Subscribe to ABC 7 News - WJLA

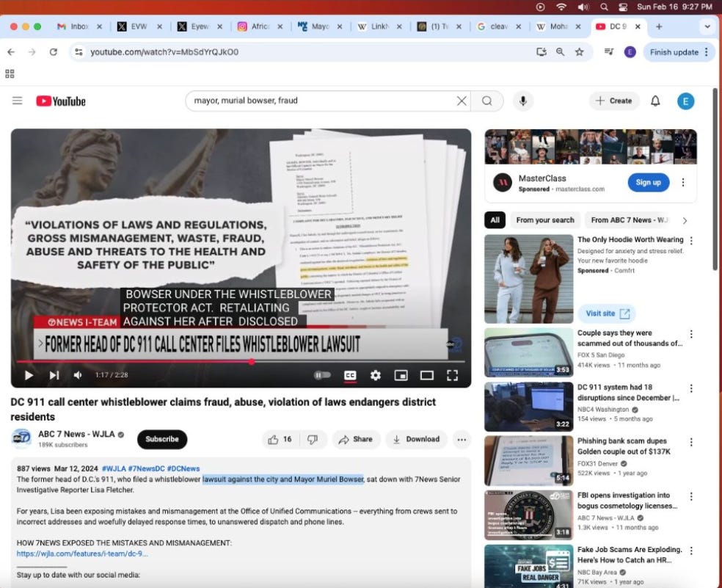(162, 439)
